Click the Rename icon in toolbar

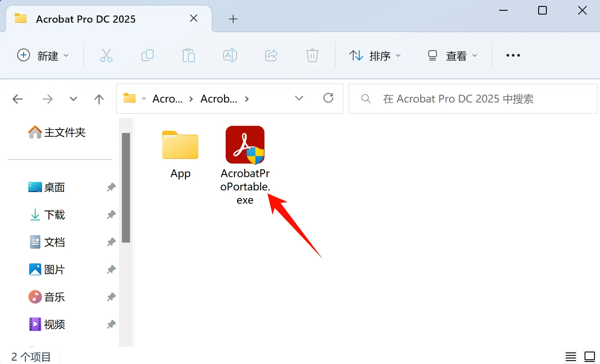[x=230, y=55]
